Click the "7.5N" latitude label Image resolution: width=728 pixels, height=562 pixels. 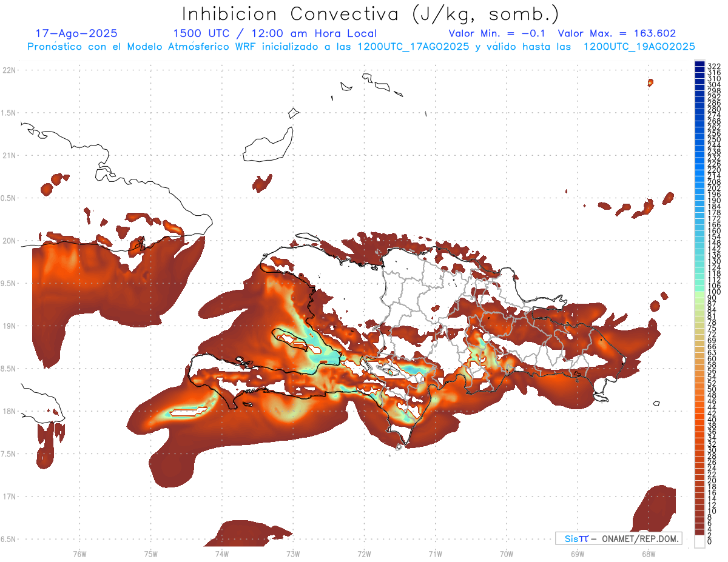click(8, 453)
